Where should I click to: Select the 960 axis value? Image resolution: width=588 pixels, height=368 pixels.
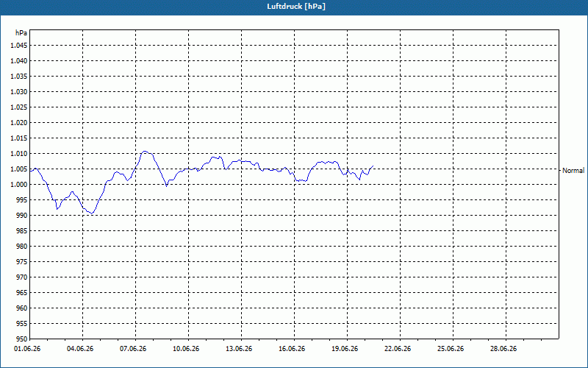[23, 308]
